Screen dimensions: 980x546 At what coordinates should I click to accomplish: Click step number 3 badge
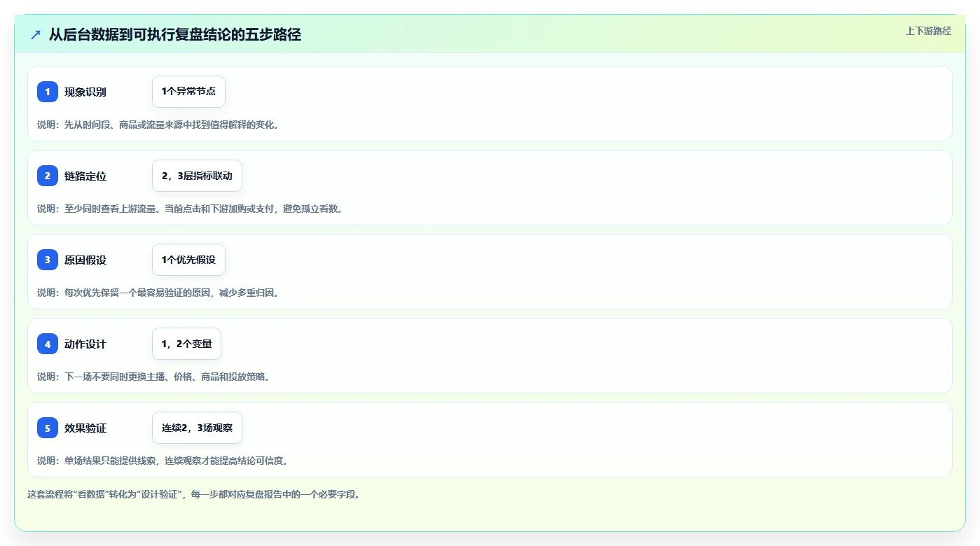tap(48, 260)
